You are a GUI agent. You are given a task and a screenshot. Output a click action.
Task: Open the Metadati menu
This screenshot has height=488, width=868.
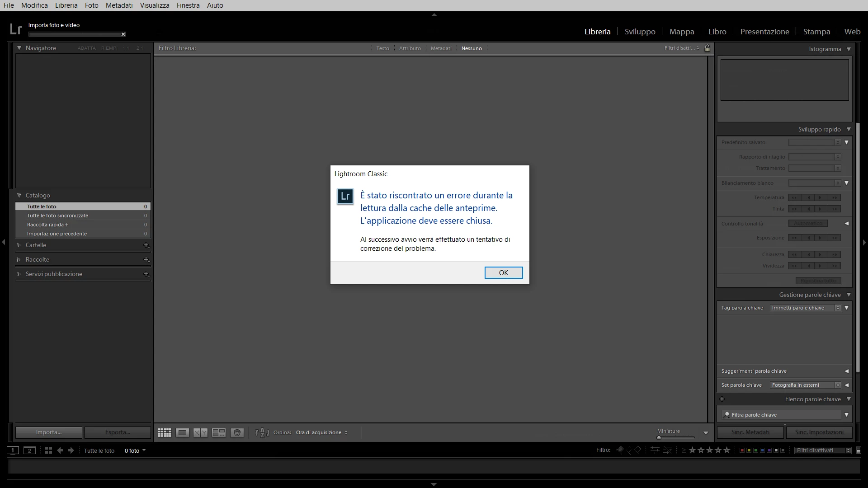click(119, 5)
